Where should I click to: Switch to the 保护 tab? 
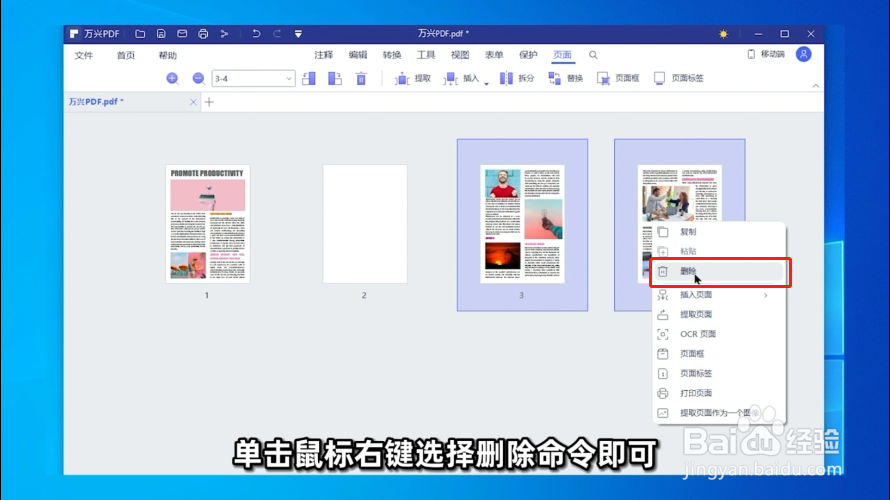pos(528,55)
